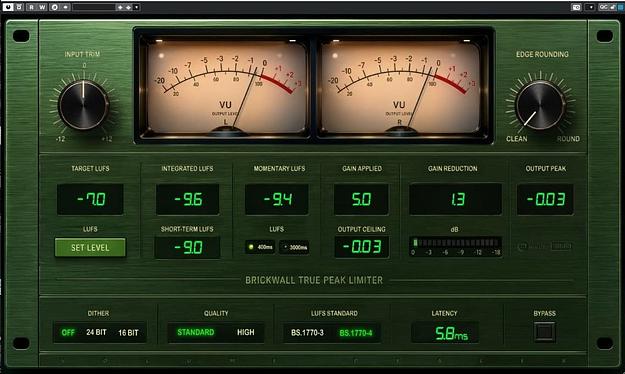Load previous preset with left arrow
Viewport: 625px width, 374px height.
pos(120,7)
